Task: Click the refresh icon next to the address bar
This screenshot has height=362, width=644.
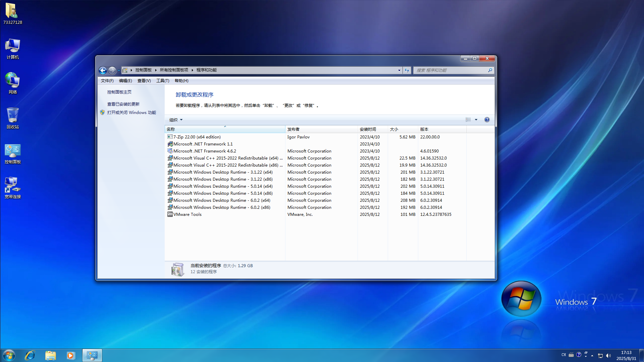Action: point(407,70)
